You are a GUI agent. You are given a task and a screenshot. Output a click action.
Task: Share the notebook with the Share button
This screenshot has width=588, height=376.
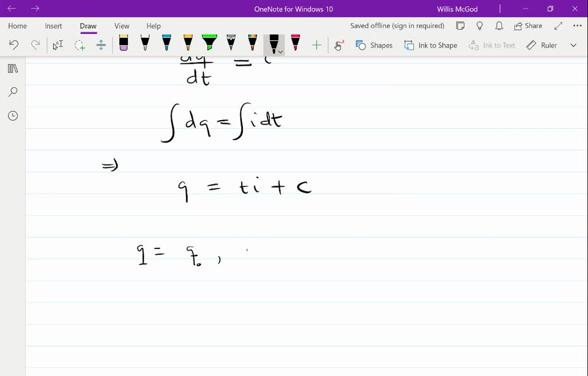coord(527,25)
